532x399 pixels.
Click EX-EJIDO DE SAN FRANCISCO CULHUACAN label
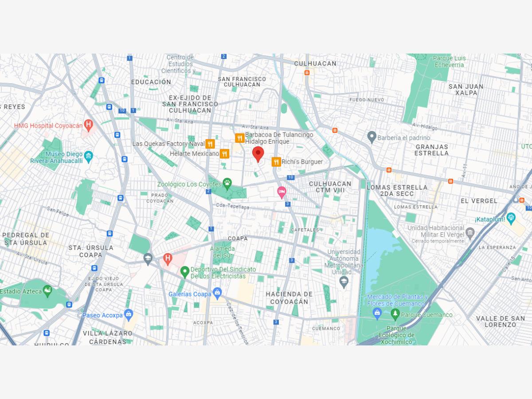190,104
